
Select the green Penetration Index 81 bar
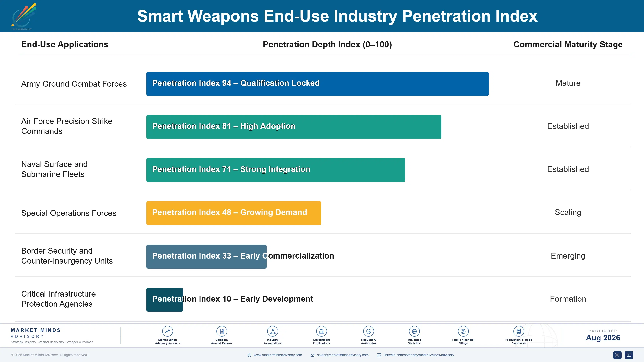294,127
